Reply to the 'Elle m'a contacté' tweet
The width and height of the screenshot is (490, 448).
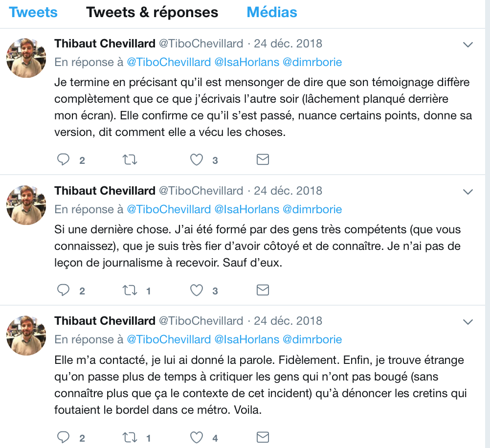point(63,437)
